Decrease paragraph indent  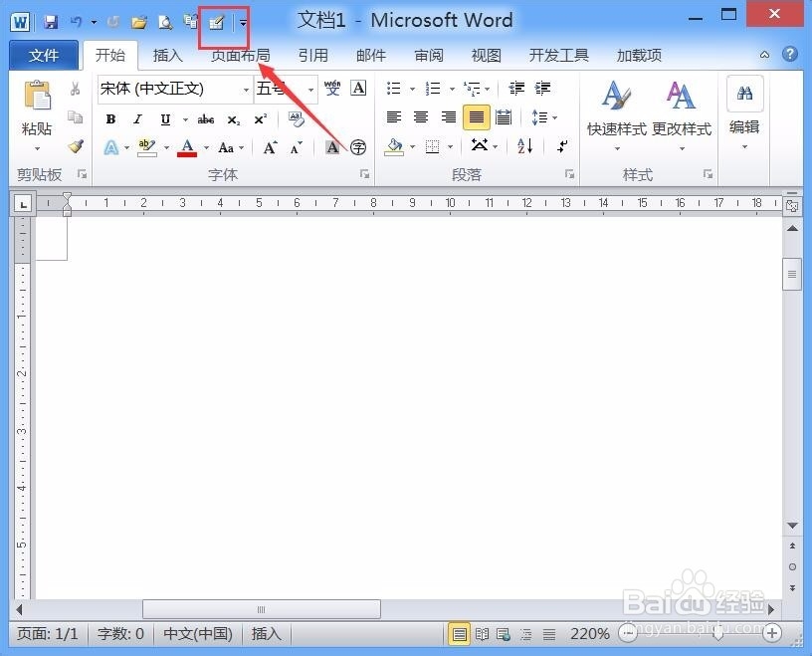pyautogui.click(x=516, y=89)
